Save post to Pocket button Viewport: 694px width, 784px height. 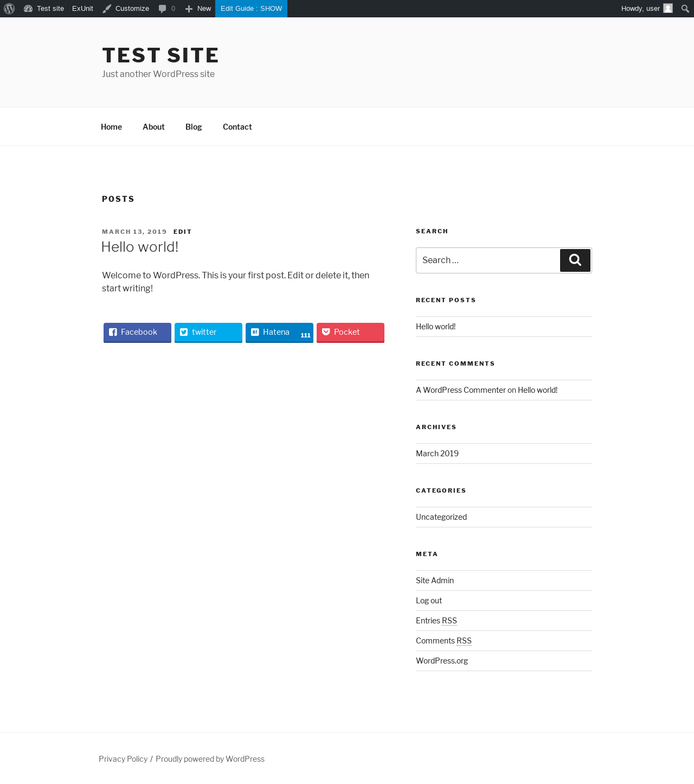[350, 333]
